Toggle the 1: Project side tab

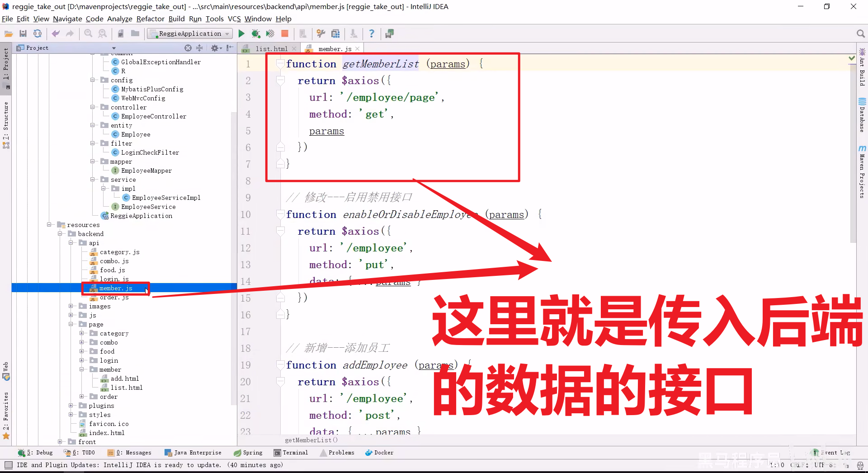tap(6, 68)
